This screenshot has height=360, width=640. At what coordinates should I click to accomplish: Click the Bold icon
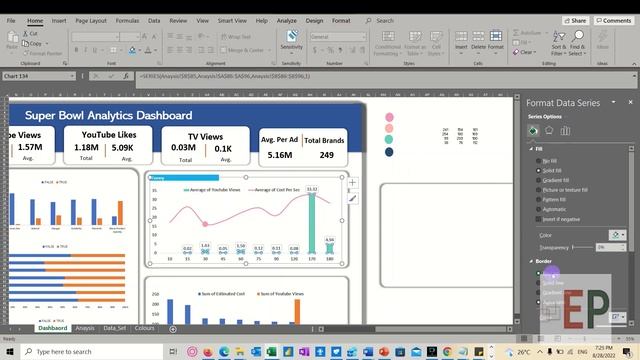tap(76, 50)
